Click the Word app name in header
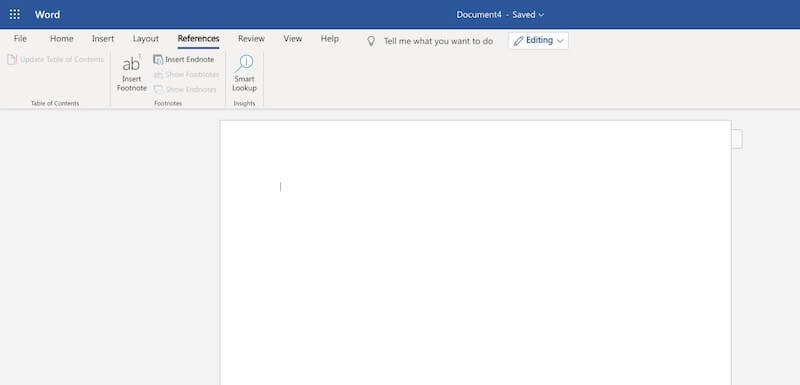Screen dimensions: 800x385 pos(47,15)
